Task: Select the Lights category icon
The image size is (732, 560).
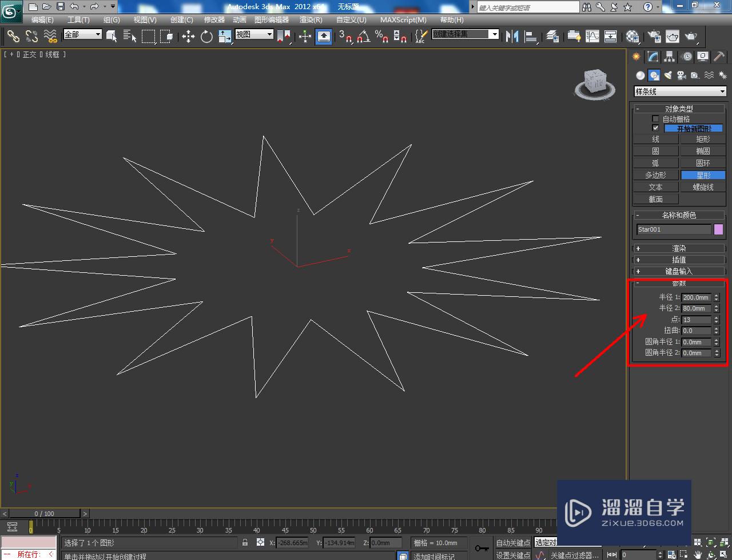Action: (667, 75)
